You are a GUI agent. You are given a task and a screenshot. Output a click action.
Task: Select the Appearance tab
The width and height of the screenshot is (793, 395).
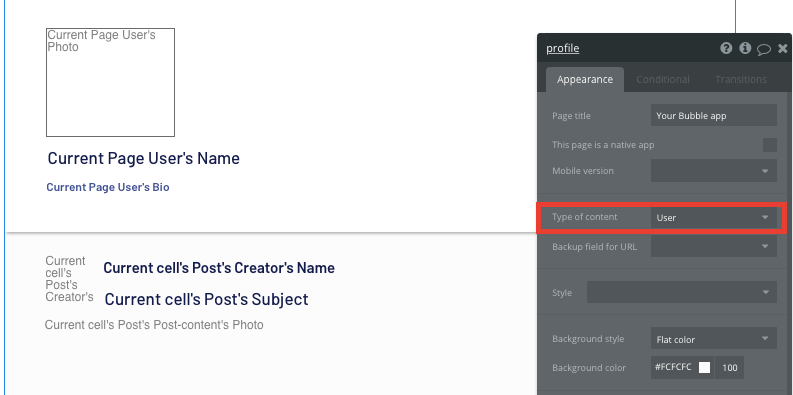[585, 79]
